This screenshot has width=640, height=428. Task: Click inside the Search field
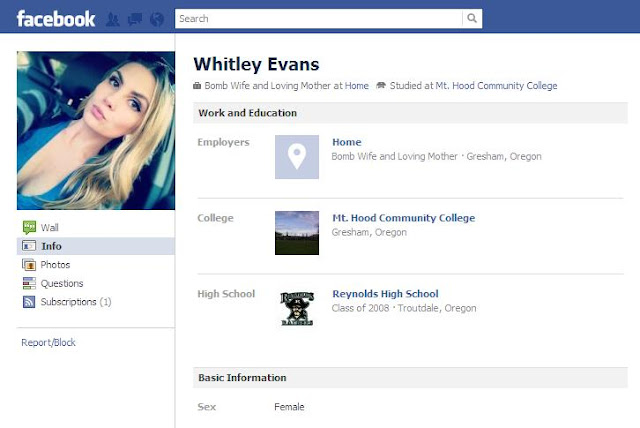[x=318, y=18]
